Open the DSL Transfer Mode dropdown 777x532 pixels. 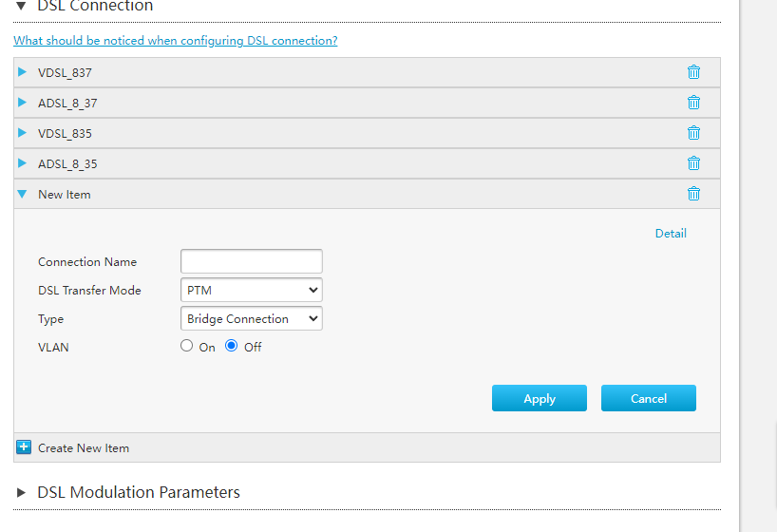pos(251,290)
